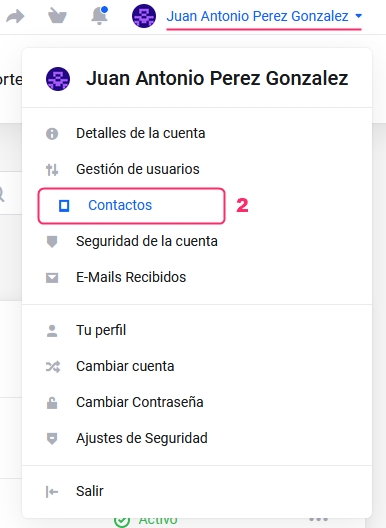Image resolution: width=386 pixels, height=528 pixels.
Task: Click the Gestión de usuarios sliders icon
Action: click(52, 170)
